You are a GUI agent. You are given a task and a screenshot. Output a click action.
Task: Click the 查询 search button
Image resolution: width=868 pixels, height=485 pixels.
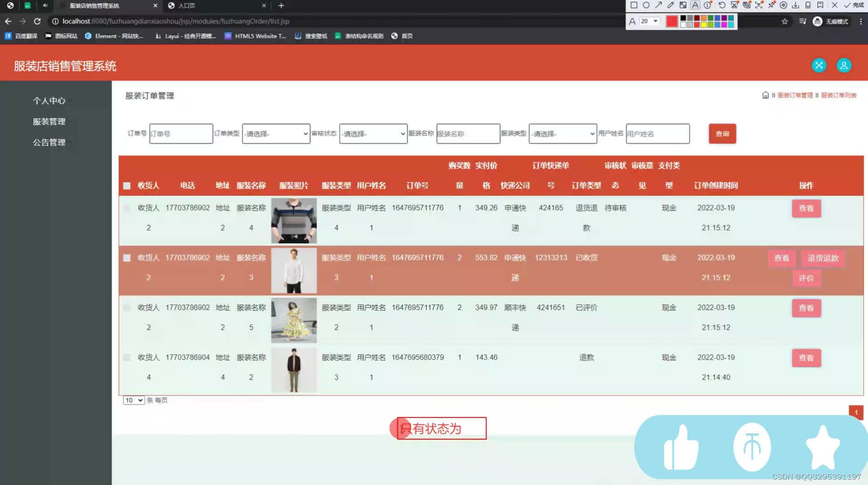722,134
